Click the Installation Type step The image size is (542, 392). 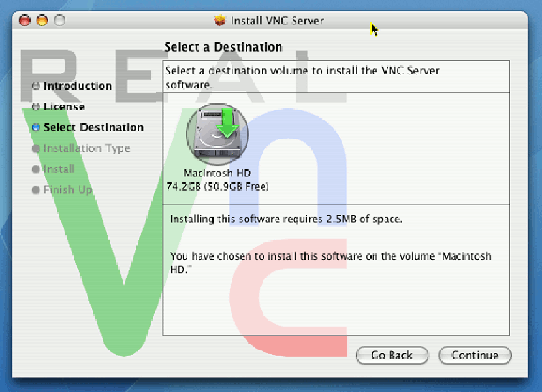(x=87, y=148)
